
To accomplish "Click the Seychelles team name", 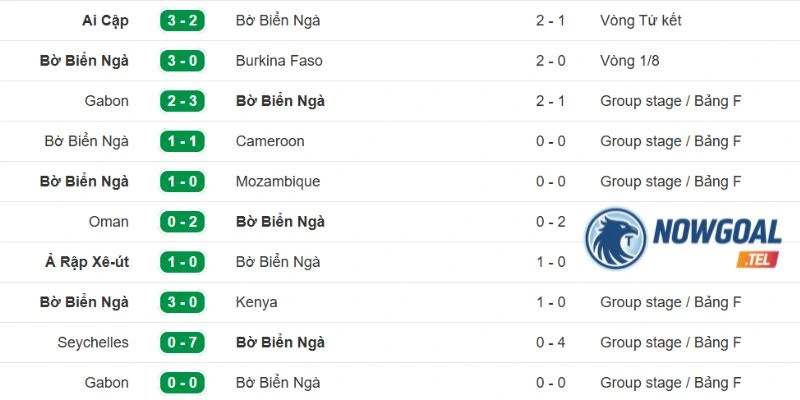I will pyautogui.click(x=93, y=342).
